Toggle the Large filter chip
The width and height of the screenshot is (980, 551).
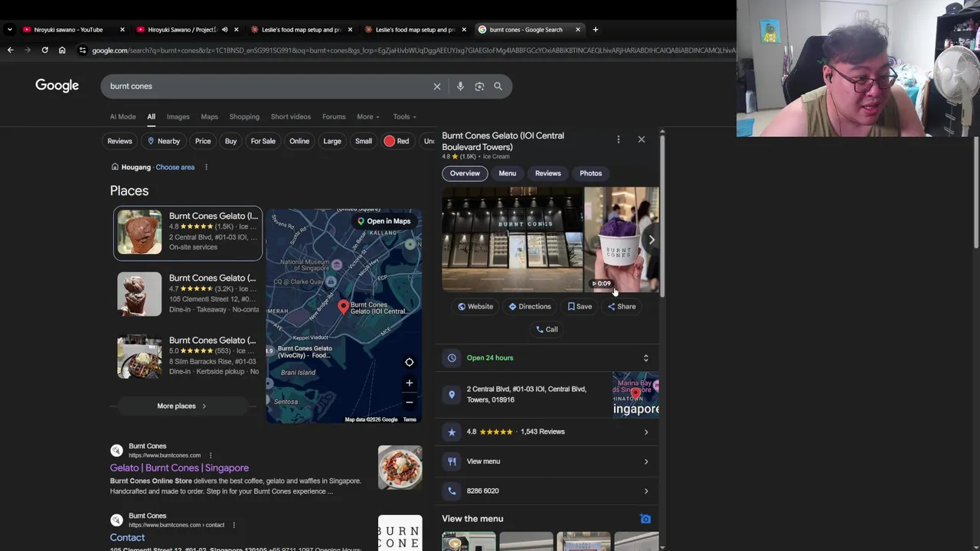tap(332, 141)
